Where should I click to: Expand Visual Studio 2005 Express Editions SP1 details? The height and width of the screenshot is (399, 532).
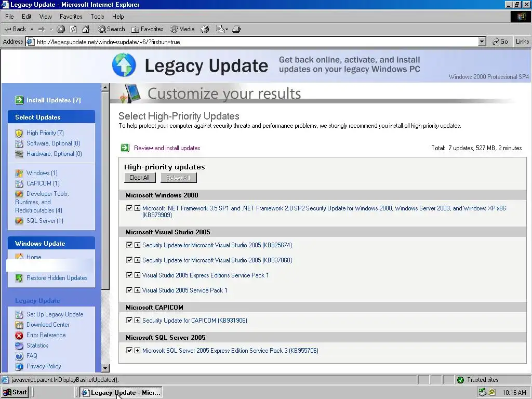(x=137, y=275)
